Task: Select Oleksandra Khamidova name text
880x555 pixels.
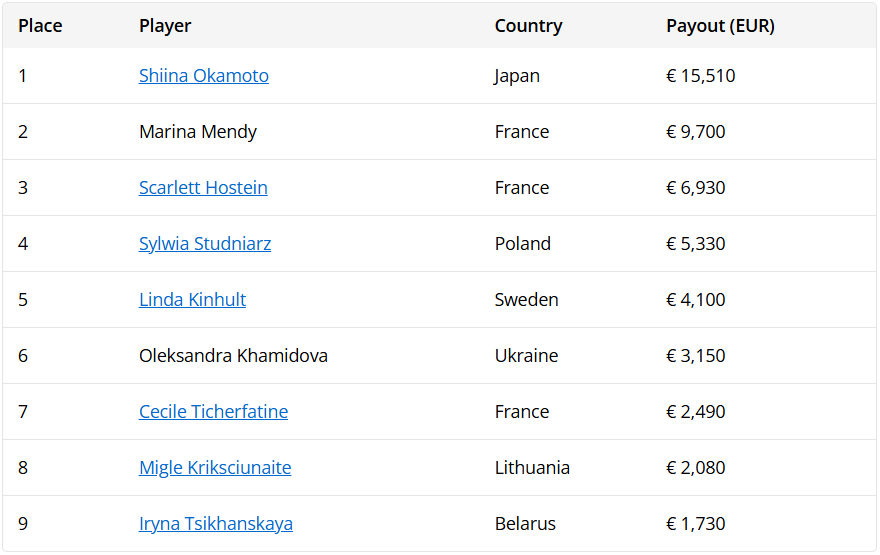Action: tap(233, 356)
